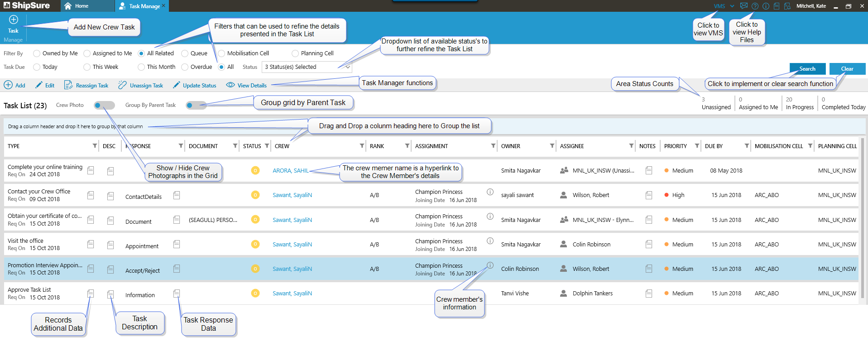
Task: Open Sawant, SayaliN link in Visit the office row
Action: tap(292, 245)
